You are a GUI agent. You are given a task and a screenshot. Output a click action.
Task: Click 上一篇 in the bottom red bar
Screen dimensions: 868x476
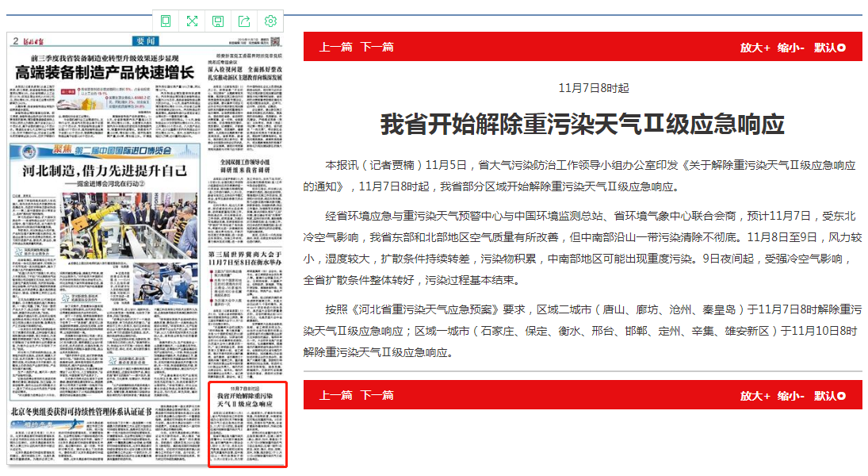coord(335,395)
